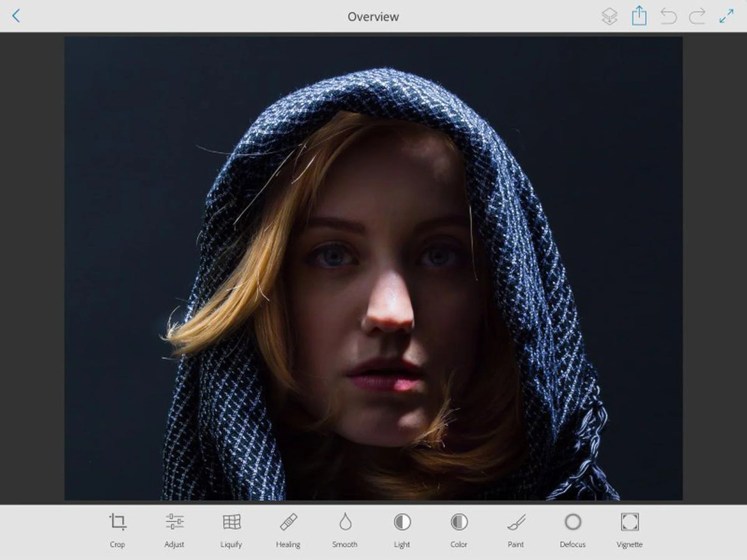The width and height of the screenshot is (747, 560).
Task: Select the Crop tool icon
Action: coord(117,522)
